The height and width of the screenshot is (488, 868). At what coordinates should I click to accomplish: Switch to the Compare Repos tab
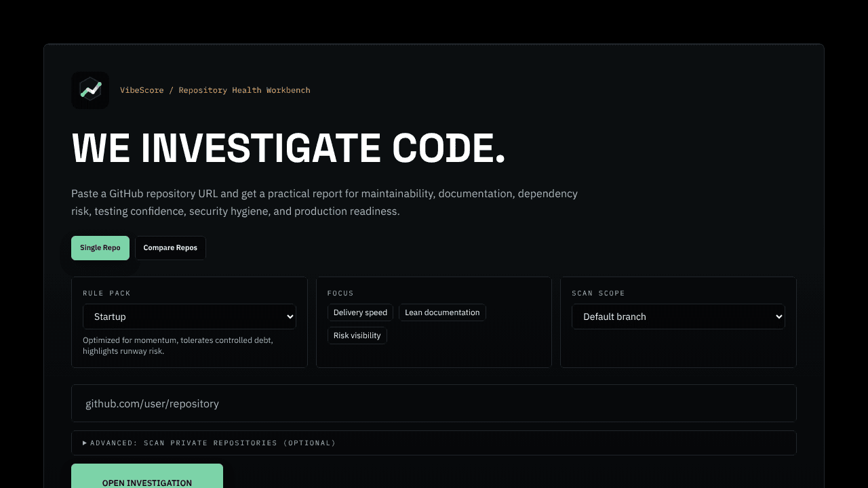[x=170, y=248]
